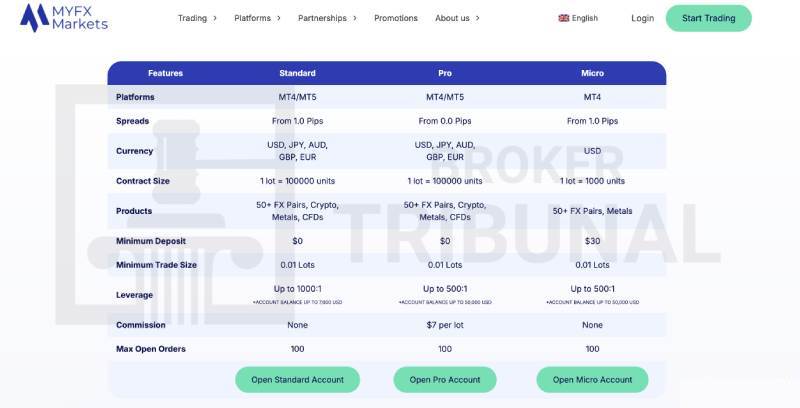Viewport: 800px width, 408px height.
Task: Open the About us menu
Action: 452,18
